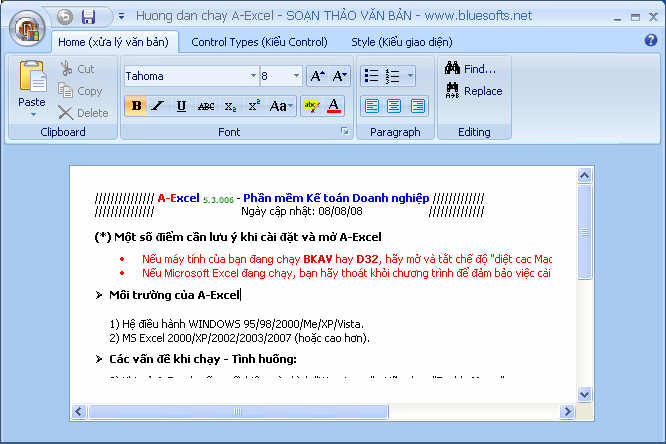Open the quick access toolbar customize arrow
The height and width of the screenshot is (444, 666).
click(x=121, y=17)
